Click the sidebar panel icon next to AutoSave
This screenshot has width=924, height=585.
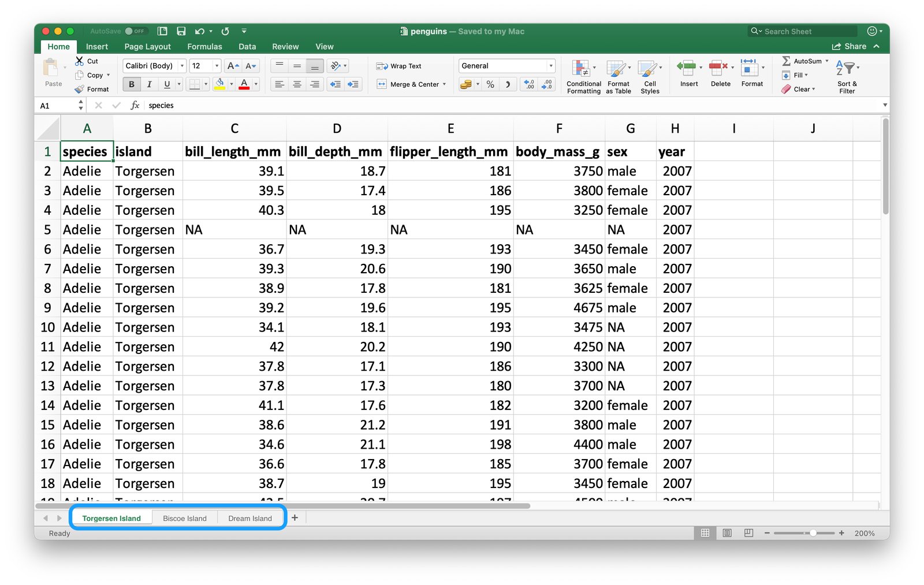pos(162,31)
